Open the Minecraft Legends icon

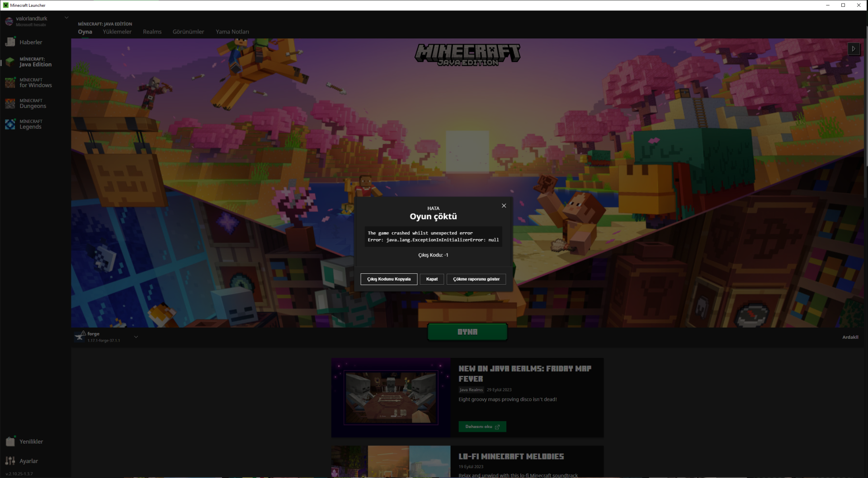10,124
